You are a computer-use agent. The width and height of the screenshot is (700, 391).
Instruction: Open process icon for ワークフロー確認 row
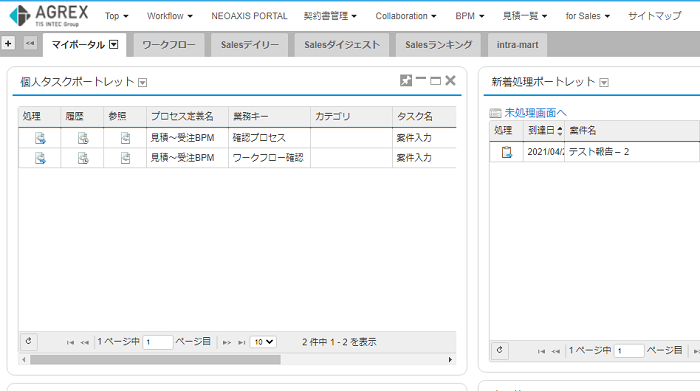40,158
